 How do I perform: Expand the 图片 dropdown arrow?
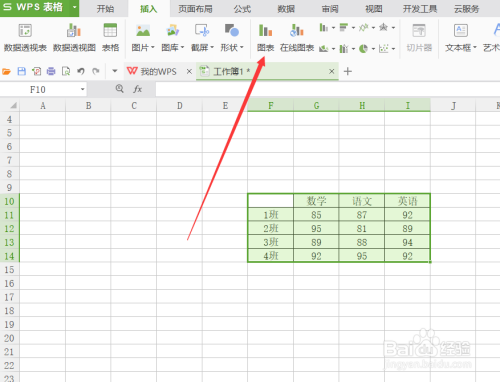pyautogui.click(x=153, y=48)
